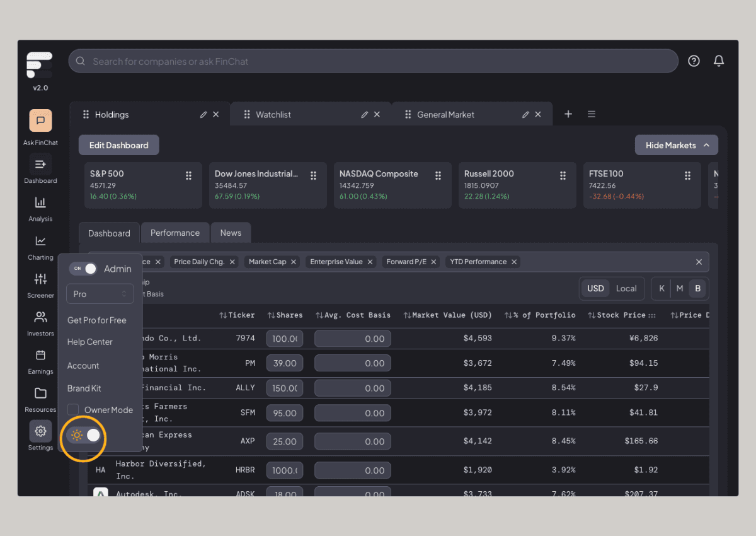
Task: Click pencil edit icon on Holdings tab
Action: (203, 115)
